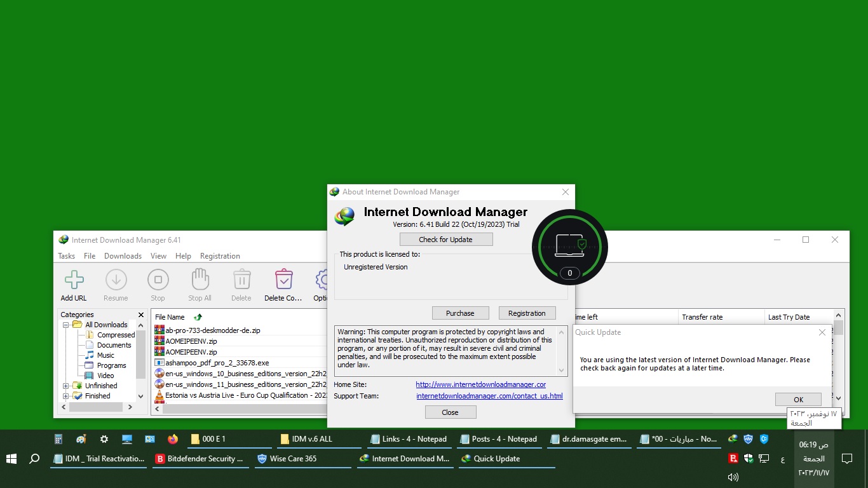Screen dimensions: 868x488
Task: Select the Documents category
Action: [x=114, y=345]
